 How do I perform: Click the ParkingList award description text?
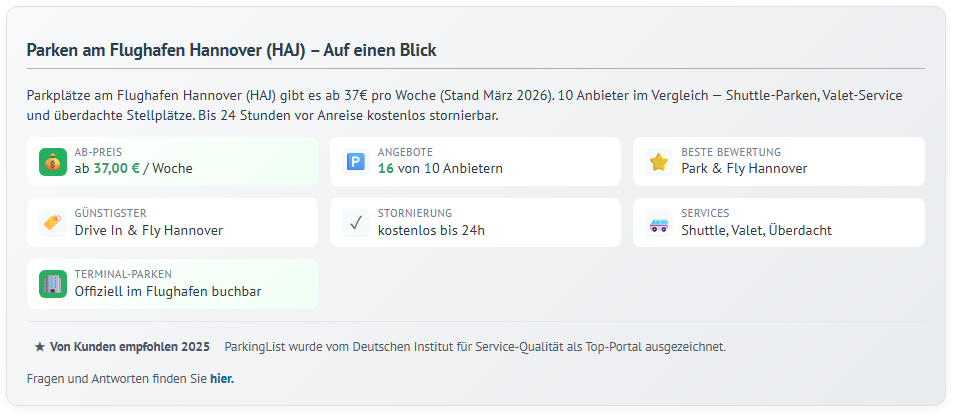tap(475, 347)
